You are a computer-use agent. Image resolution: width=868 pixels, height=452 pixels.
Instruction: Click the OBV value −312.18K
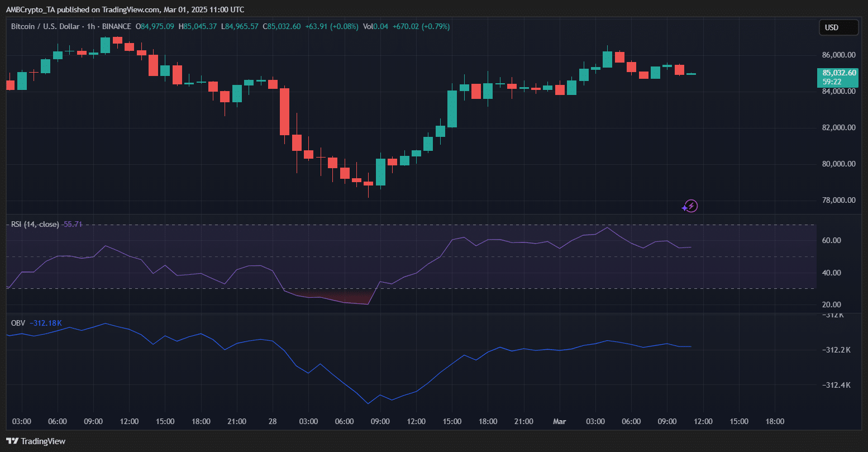46,323
